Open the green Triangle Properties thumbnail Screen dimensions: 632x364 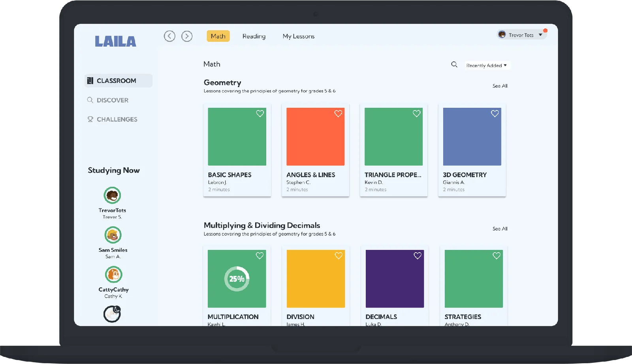point(393,137)
